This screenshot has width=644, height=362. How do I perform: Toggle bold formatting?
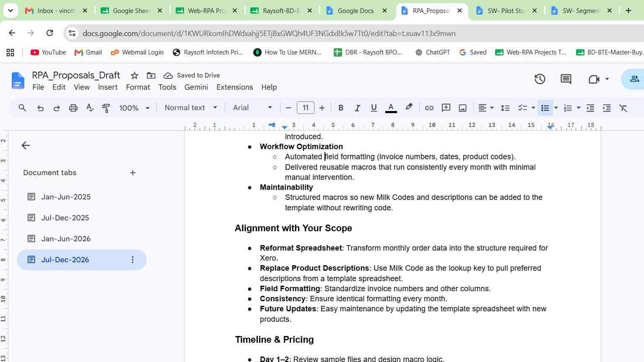click(341, 108)
